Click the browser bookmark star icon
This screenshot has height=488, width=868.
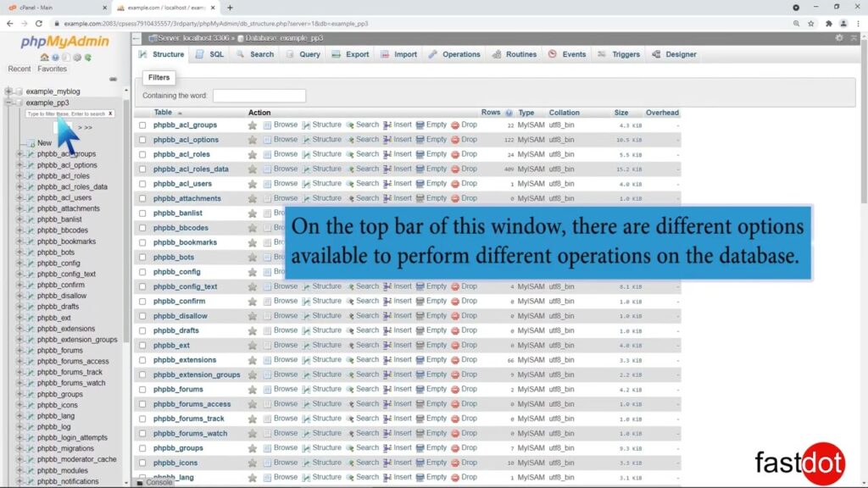[x=811, y=24]
